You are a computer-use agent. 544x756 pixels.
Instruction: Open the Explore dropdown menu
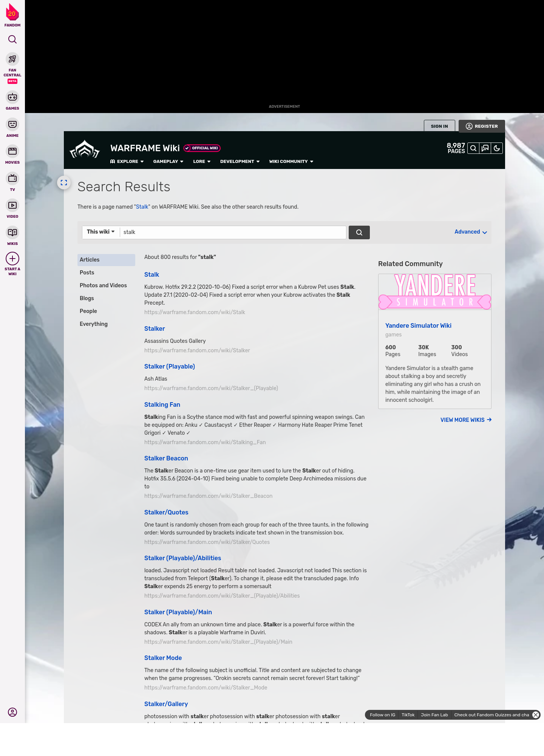coord(127,161)
